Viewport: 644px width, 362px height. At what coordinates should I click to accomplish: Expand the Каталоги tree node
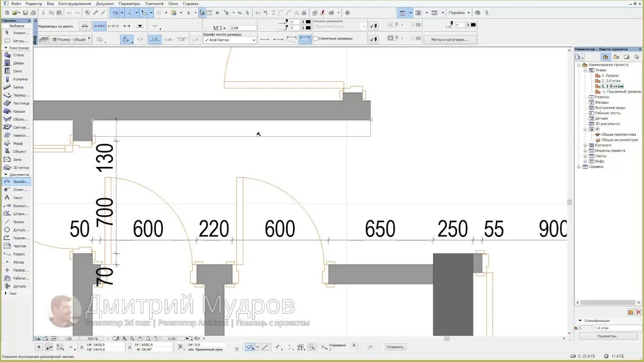[x=585, y=145]
